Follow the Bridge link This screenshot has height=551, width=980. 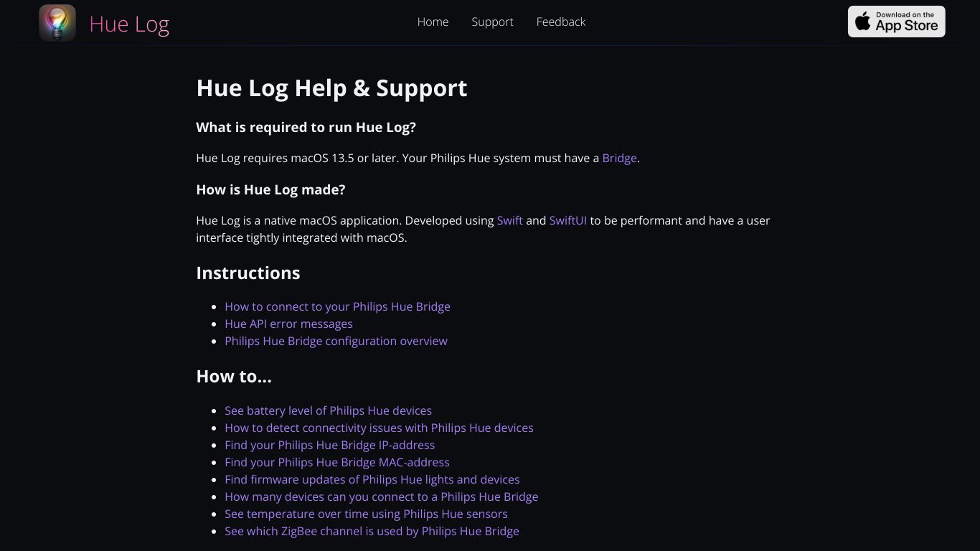pos(619,158)
